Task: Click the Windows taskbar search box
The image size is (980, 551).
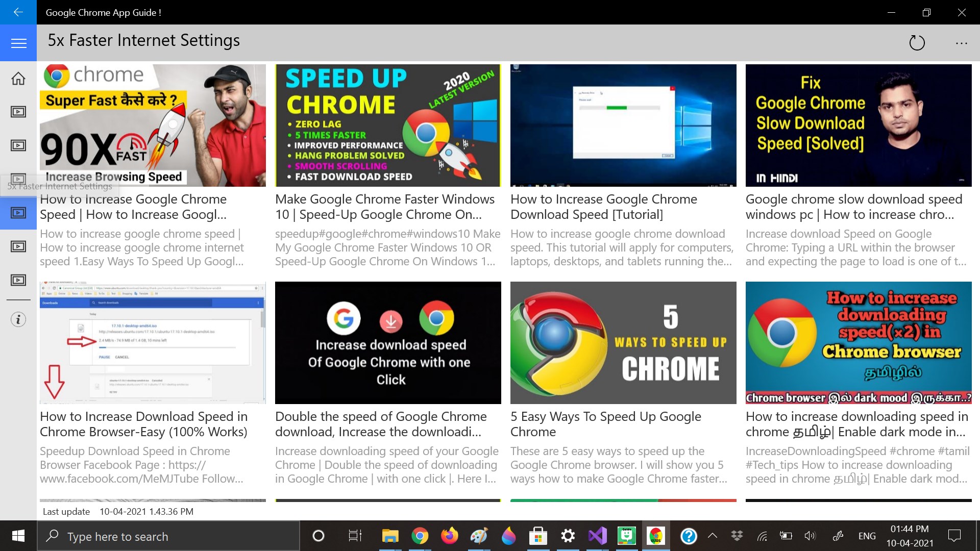Action: (x=168, y=536)
